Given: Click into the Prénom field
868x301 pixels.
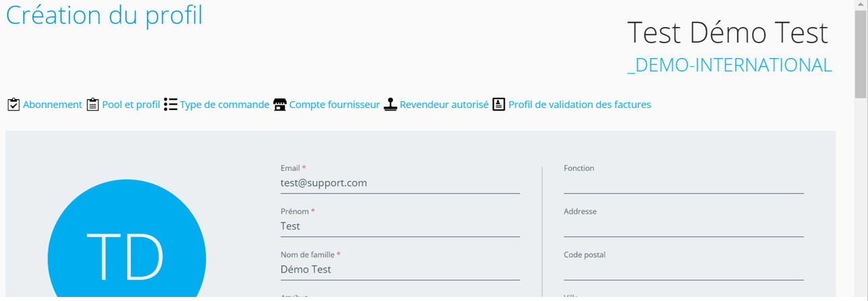Looking at the screenshot, I should [400, 227].
